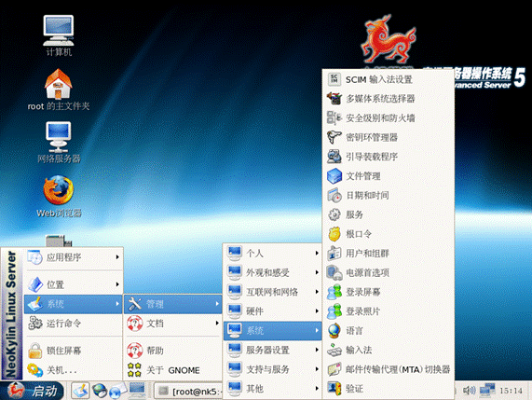Viewport: 532px width, 400px height.
Task: Open root 的主文件夹 home folder icon
Action: (x=59, y=90)
